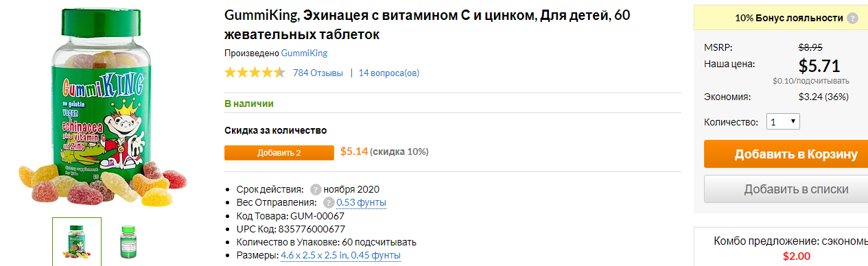The height and width of the screenshot is (266, 868).
Task: Click the loyalty bonus help icon
Action: click(852, 18)
